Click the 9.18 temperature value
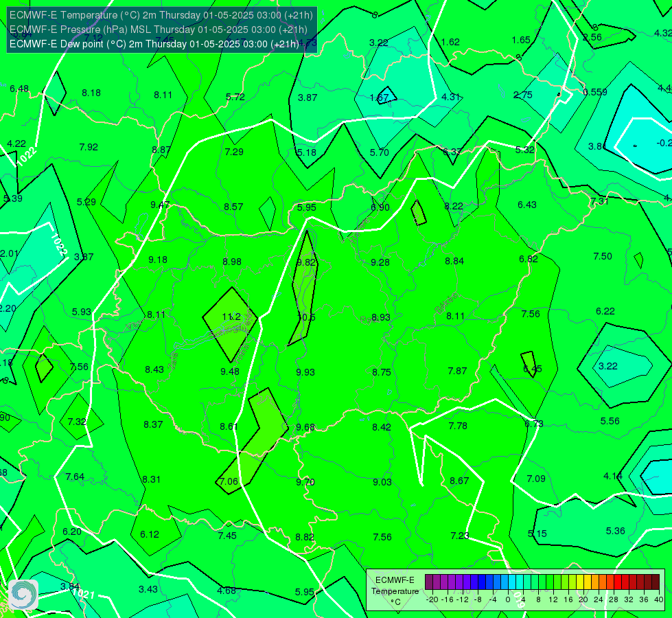 158,260
